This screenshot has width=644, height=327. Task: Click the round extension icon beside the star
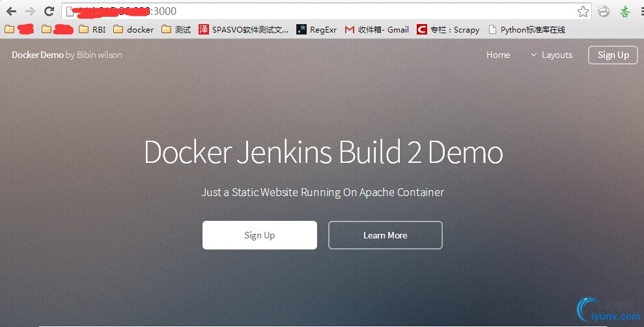pos(604,12)
